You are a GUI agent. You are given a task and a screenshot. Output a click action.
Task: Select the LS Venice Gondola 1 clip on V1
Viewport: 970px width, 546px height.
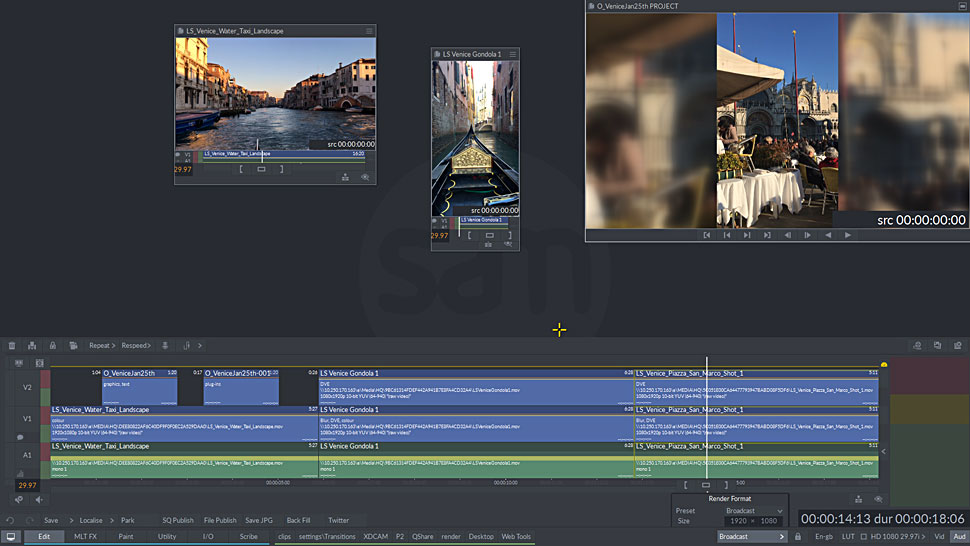(x=475, y=425)
